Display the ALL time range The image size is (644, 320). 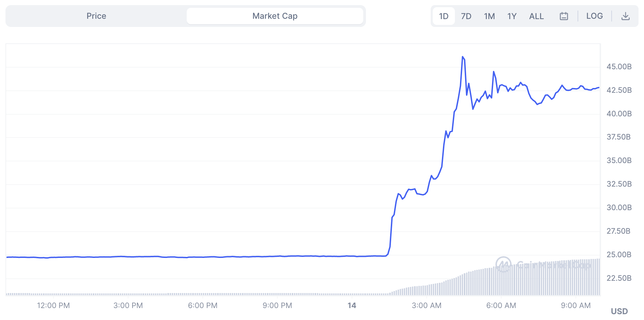pyautogui.click(x=536, y=16)
